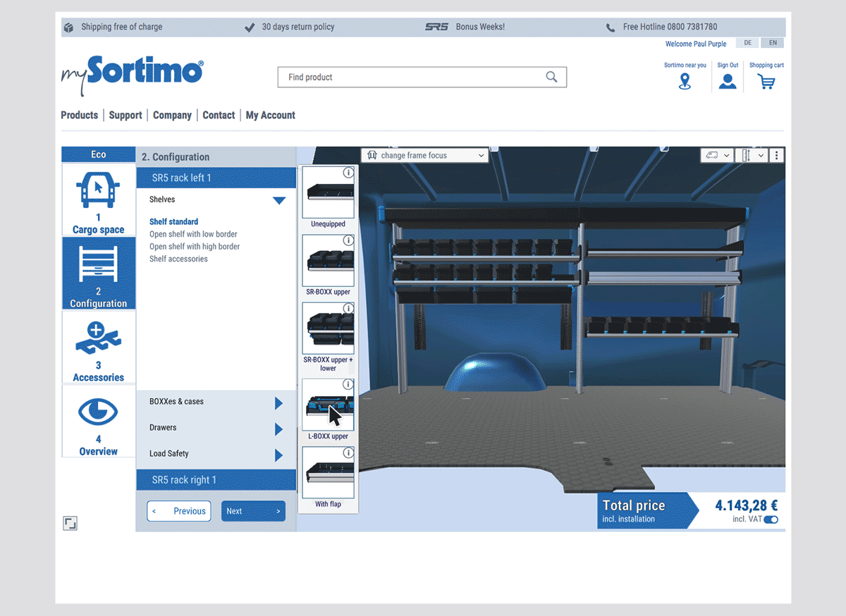Open the shopping cart icon
The height and width of the screenshot is (616, 846).
(x=767, y=81)
